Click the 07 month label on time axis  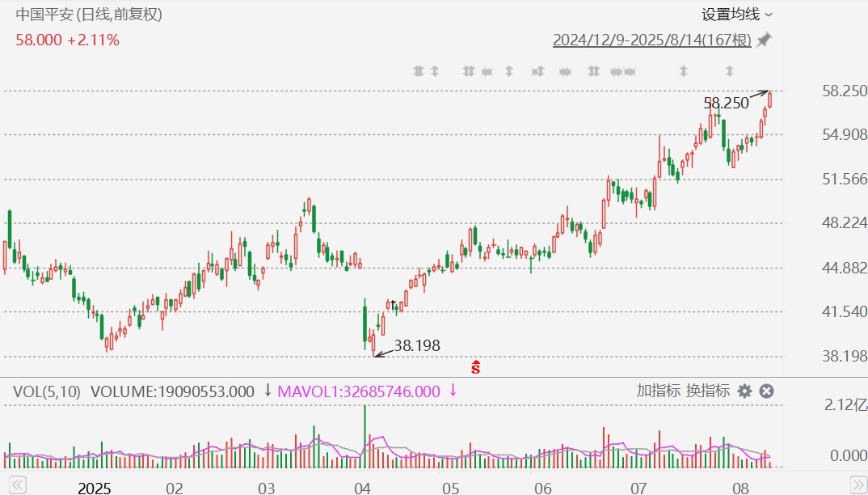638,488
